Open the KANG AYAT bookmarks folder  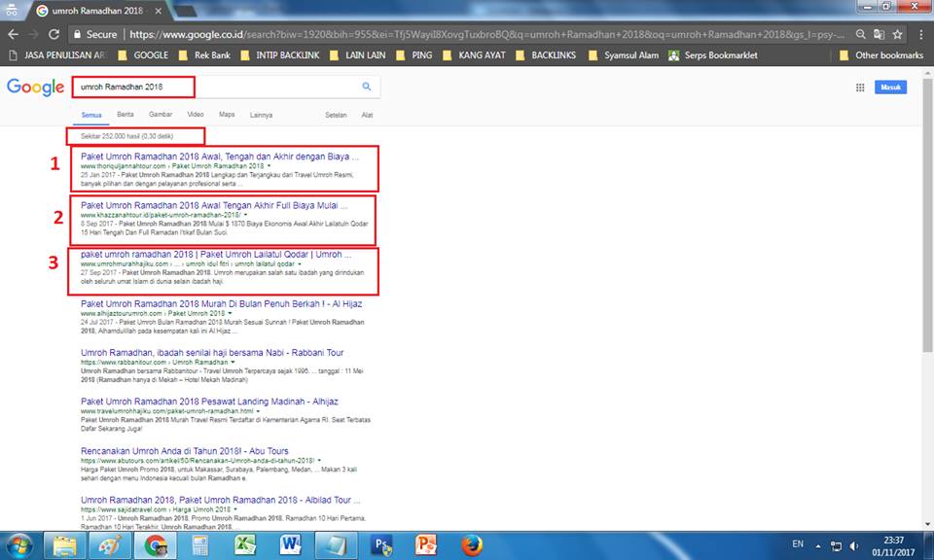474,55
